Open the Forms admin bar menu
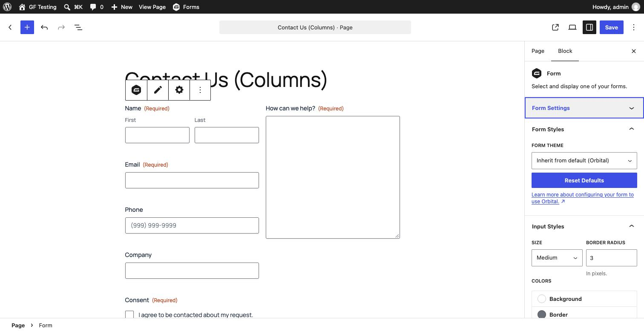Viewport: 644px width, 332px height. click(x=186, y=7)
